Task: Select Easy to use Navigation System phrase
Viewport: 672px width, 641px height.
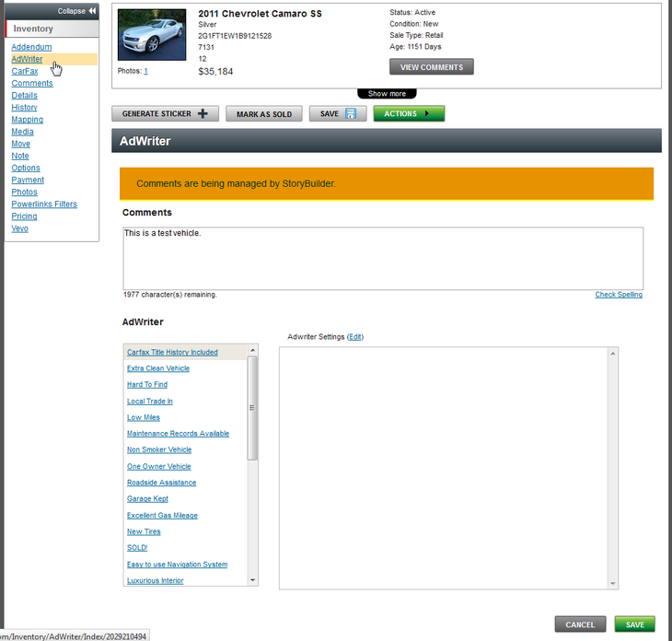Action: tap(177, 565)
